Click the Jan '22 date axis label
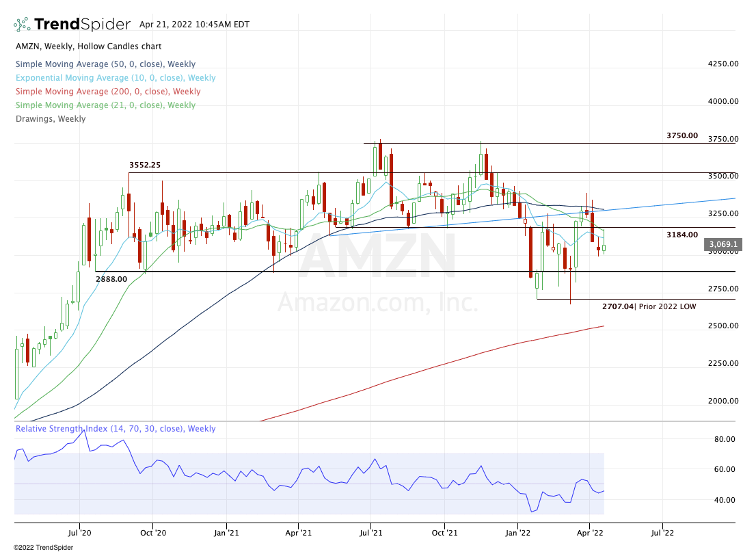Viewport: 756px width, 554px height. [x=518, y=533]
